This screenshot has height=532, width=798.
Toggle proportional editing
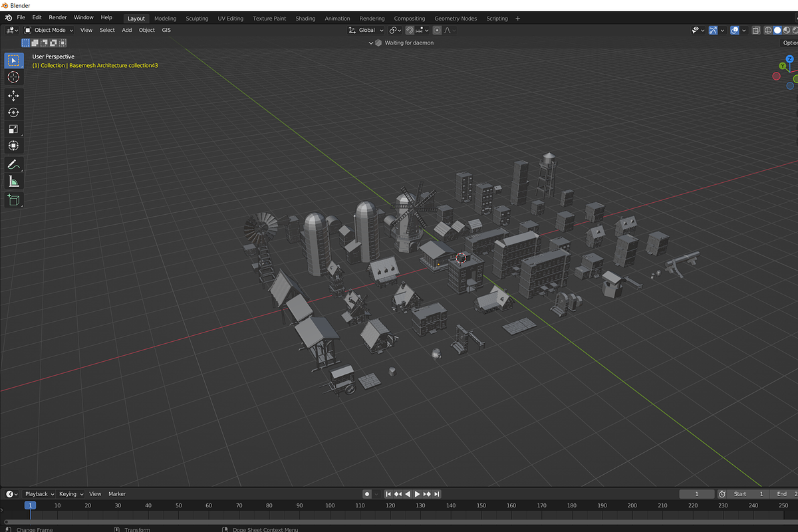pos(437,30)
